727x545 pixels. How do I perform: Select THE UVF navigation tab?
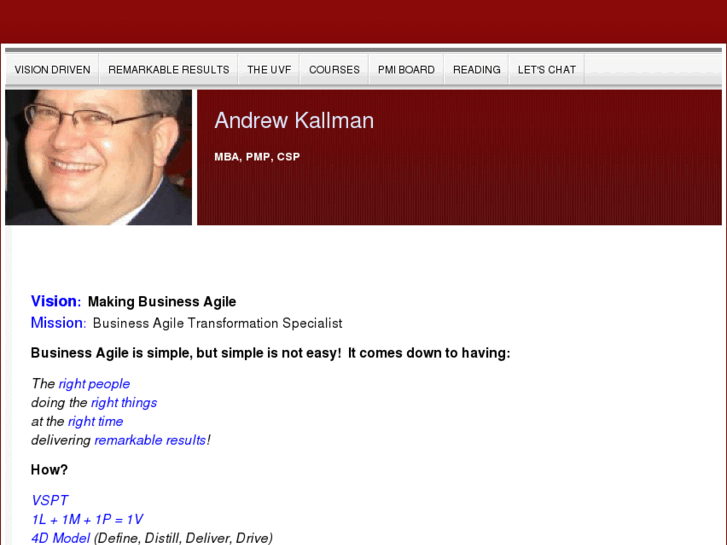point(269,70)
